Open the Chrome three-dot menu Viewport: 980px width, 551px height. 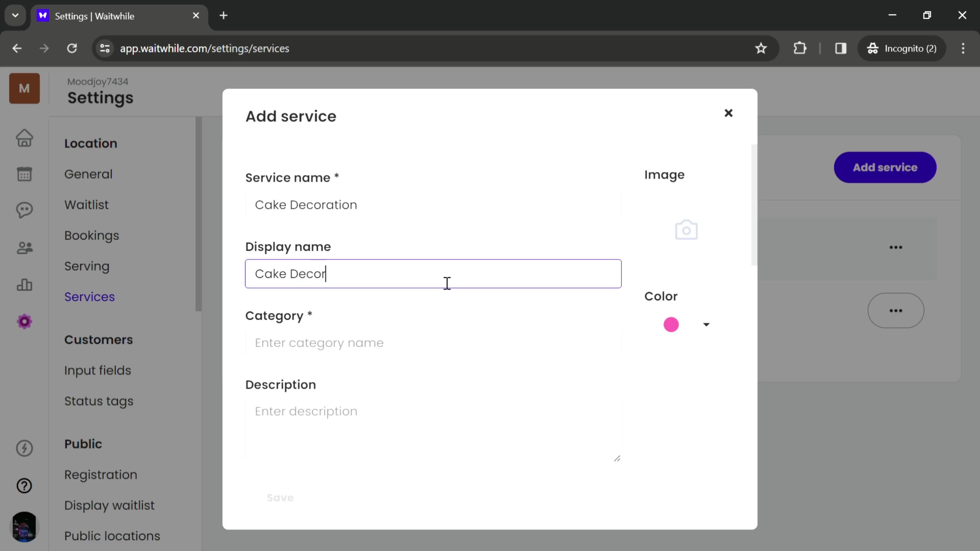963,48
